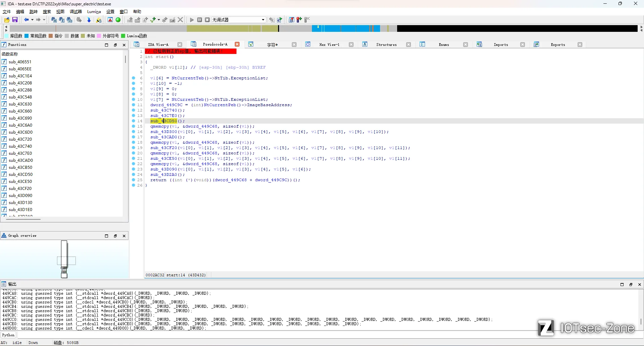Toggle breakpoint dot on line 25

133,180
